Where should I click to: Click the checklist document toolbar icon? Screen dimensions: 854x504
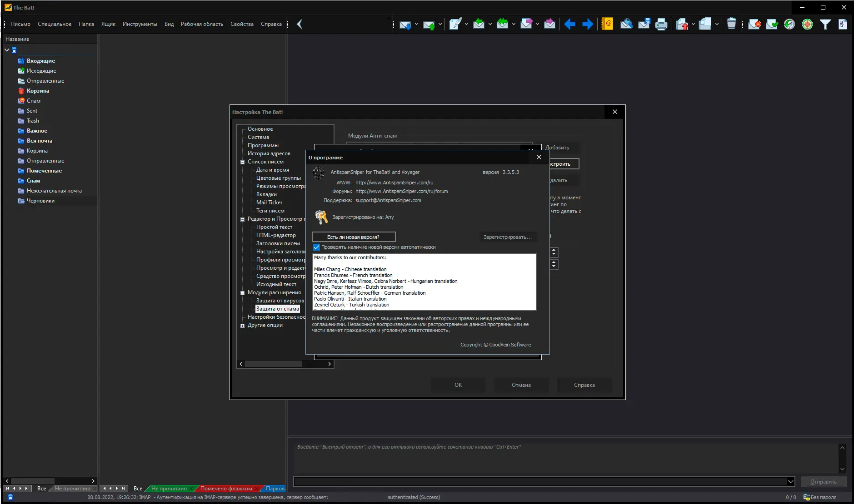(843, 24)
